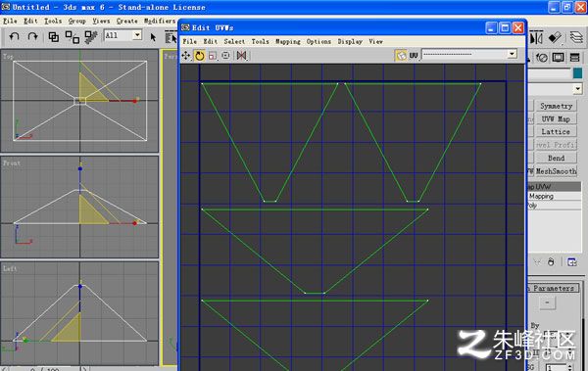The image size is (588, 371).
Task: Click the MeshSmooth modifier button
Action: pyautogui.click(x=556, y=171)
